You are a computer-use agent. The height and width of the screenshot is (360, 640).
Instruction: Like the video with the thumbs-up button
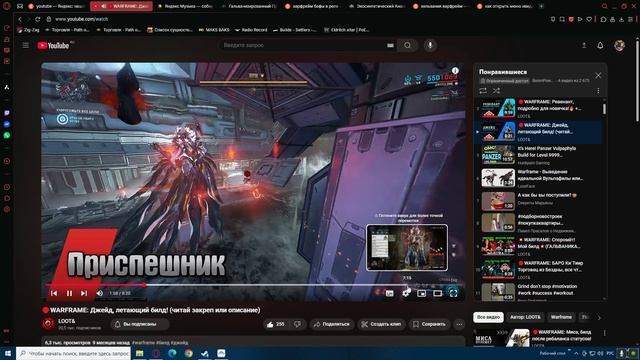(276, 324)
